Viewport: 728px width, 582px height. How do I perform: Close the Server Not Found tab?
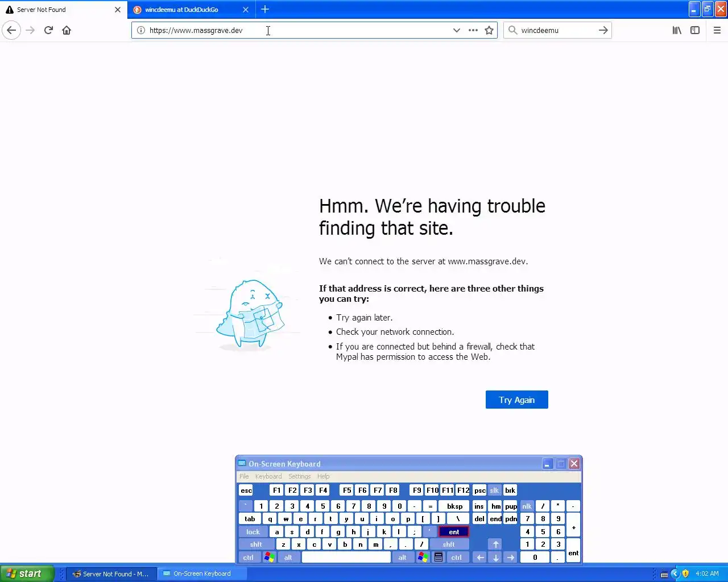click(118, 10)
